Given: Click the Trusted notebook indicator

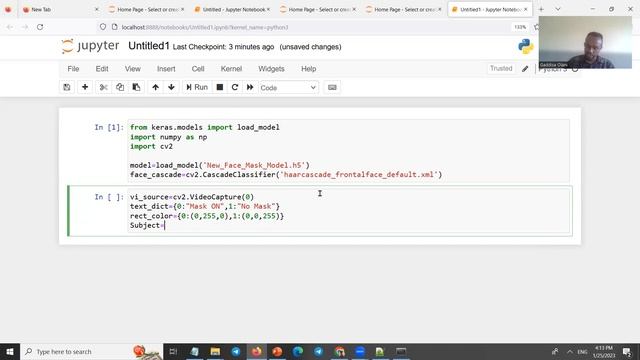Looking at the screenshot, I should point(501,69).
